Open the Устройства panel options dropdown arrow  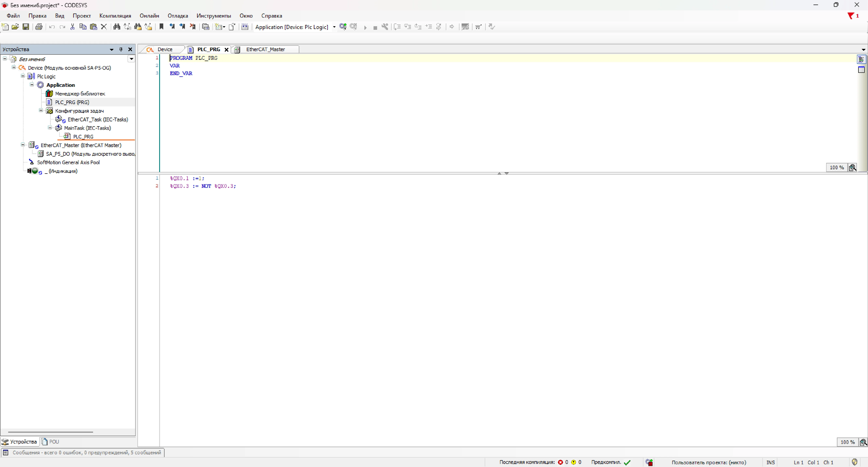(x=111, y=50)
